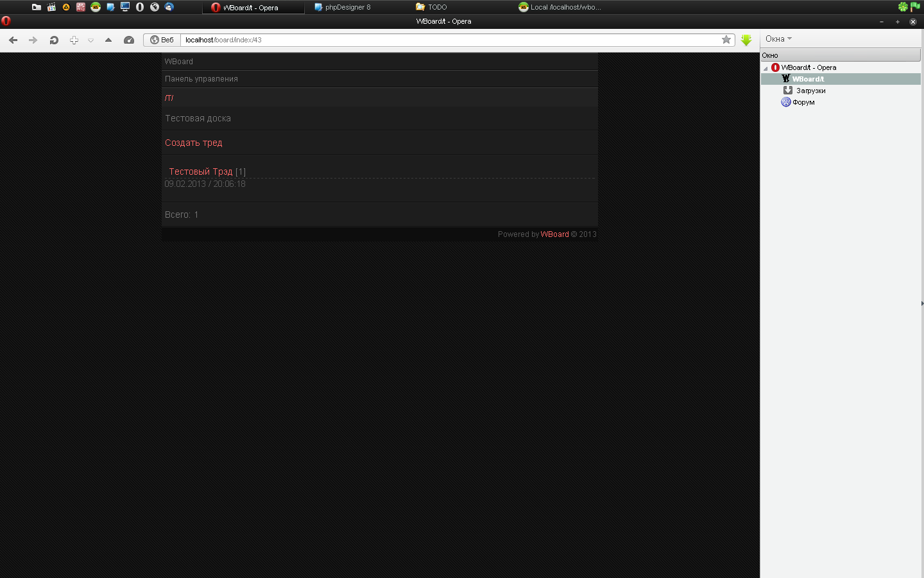The image size is (924, 578).
Task: Click the Тестовая доска board title
Action: click(198, 118)
